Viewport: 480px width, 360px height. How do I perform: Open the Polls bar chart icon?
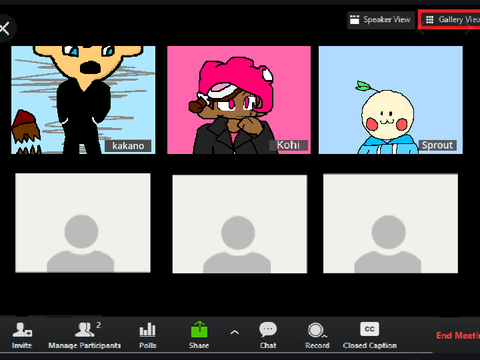(147, 330)
